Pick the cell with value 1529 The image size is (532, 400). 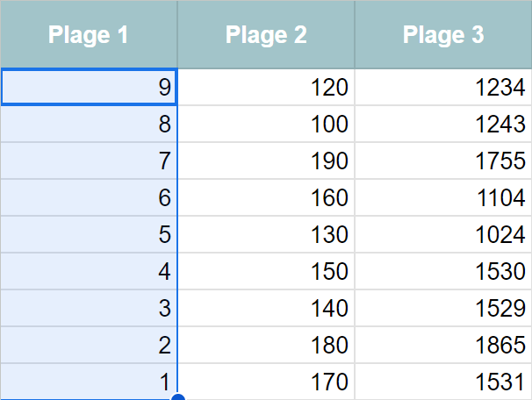click(x=443, y=308)
